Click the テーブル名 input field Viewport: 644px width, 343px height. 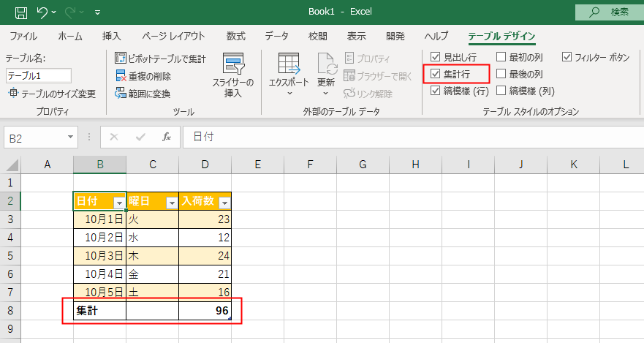click(39, 75)
